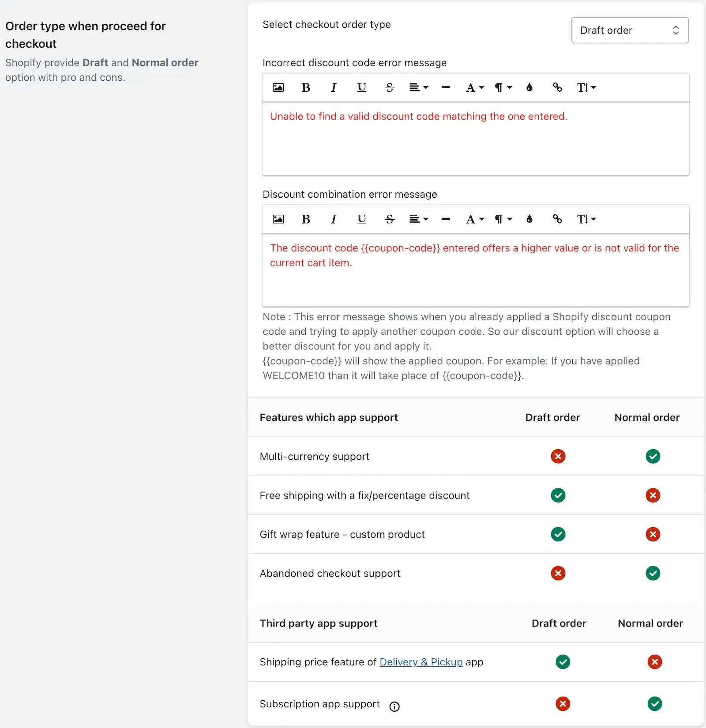Open Select checkout order type dropdown

pyautogui.click(x=630, y=30)
